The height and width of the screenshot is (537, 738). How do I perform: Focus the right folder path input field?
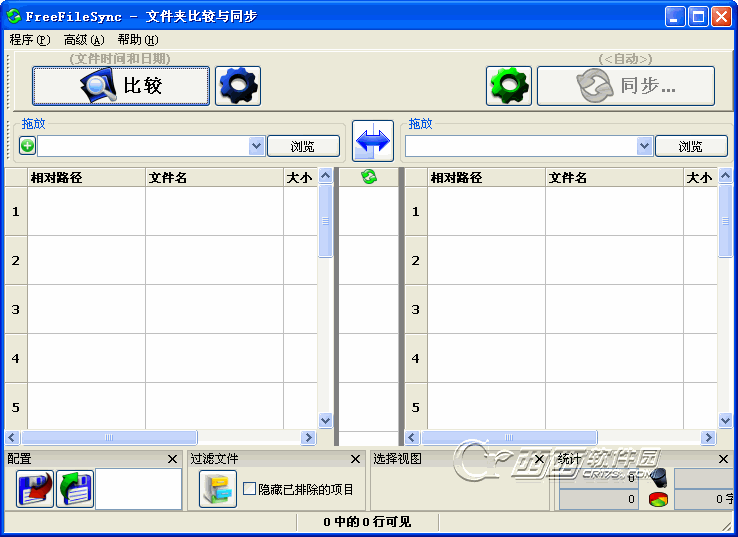[x=521, y=146]
